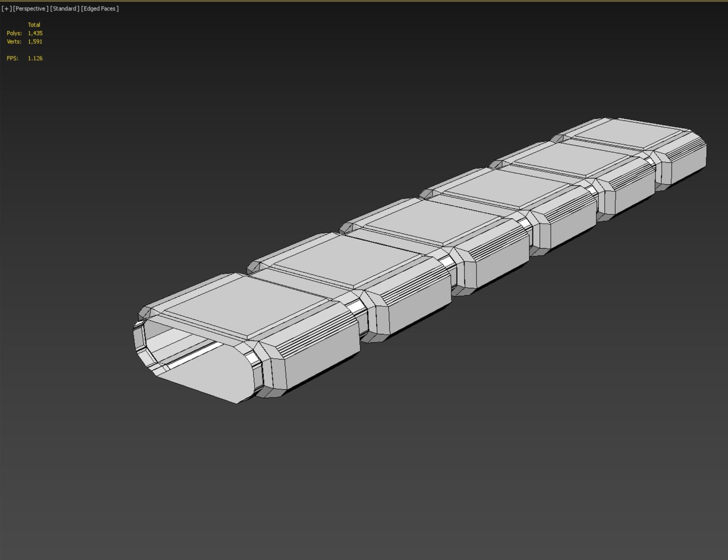
Task: Click the Verts count 1,591 statistic
Action: coord(35,41)
